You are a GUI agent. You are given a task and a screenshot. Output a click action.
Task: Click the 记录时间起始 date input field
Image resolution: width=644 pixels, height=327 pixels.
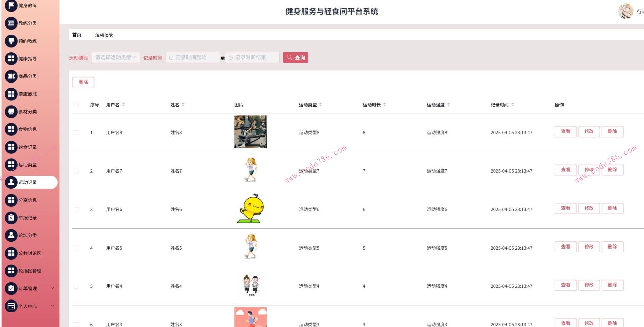193,57
